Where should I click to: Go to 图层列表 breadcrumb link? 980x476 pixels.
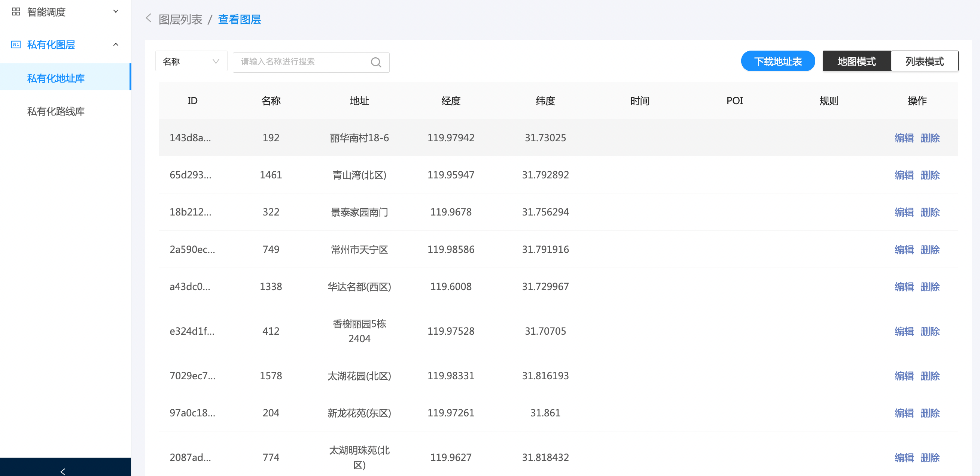(180, 19)
